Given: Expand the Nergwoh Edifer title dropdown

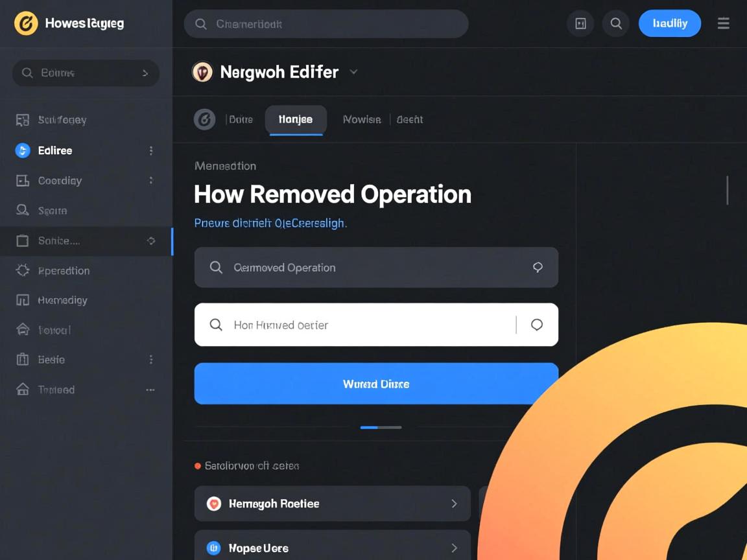Looking at the screenshot, I should click(x=353, y=72).
